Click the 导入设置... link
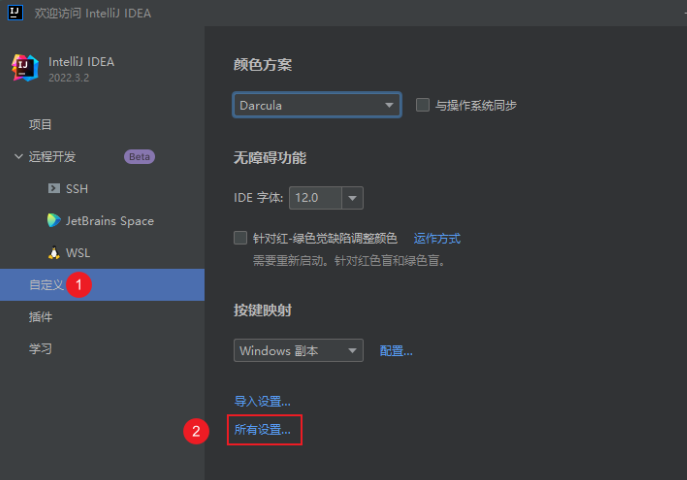 point(262,401)
